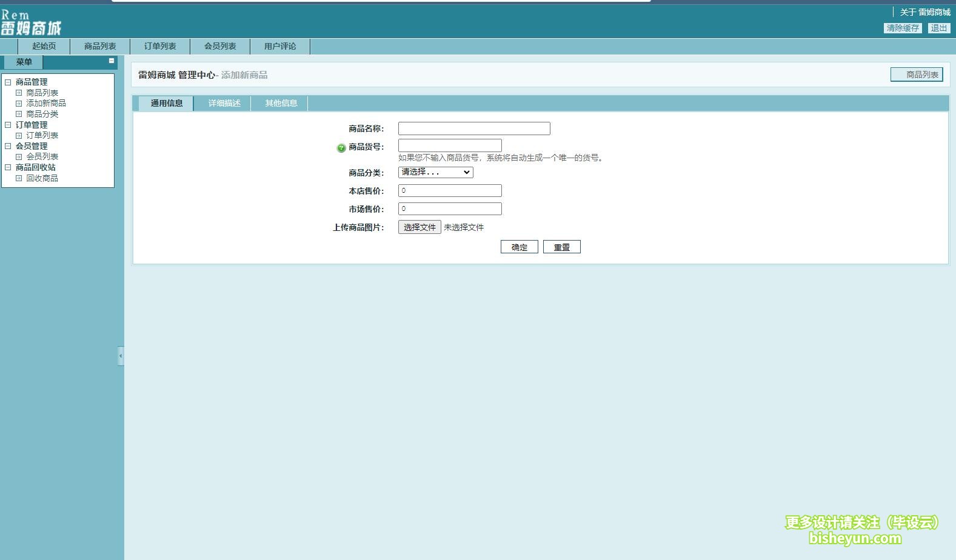Go to the 起始页 top navigation tab
Viewport: 956px width, 560px height.
44,47
